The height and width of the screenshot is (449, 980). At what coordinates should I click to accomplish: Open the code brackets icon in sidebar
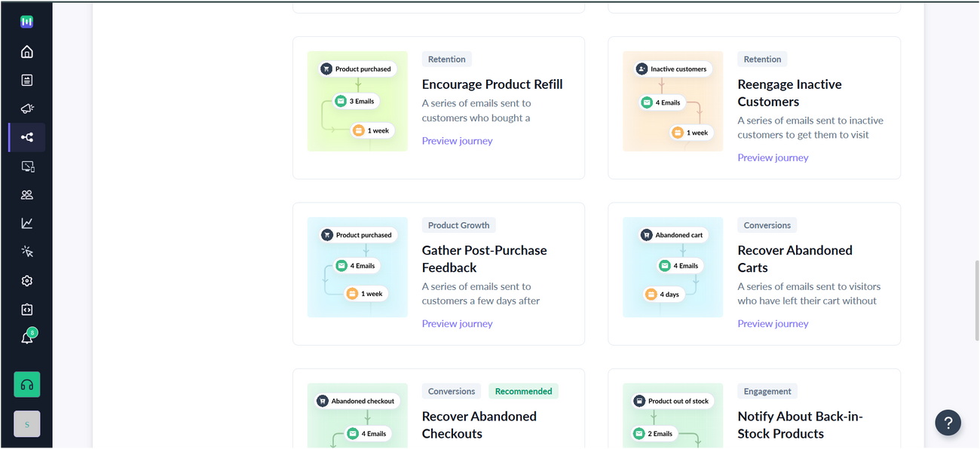pos(27,309)
